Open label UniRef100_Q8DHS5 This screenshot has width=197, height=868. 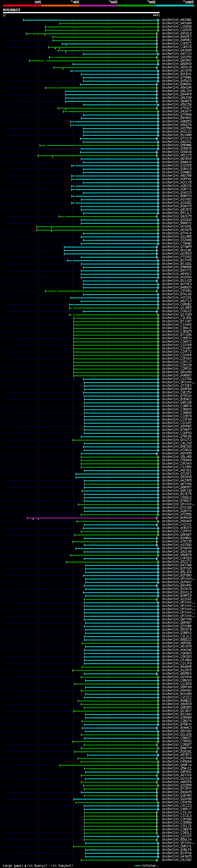[176, 64]
